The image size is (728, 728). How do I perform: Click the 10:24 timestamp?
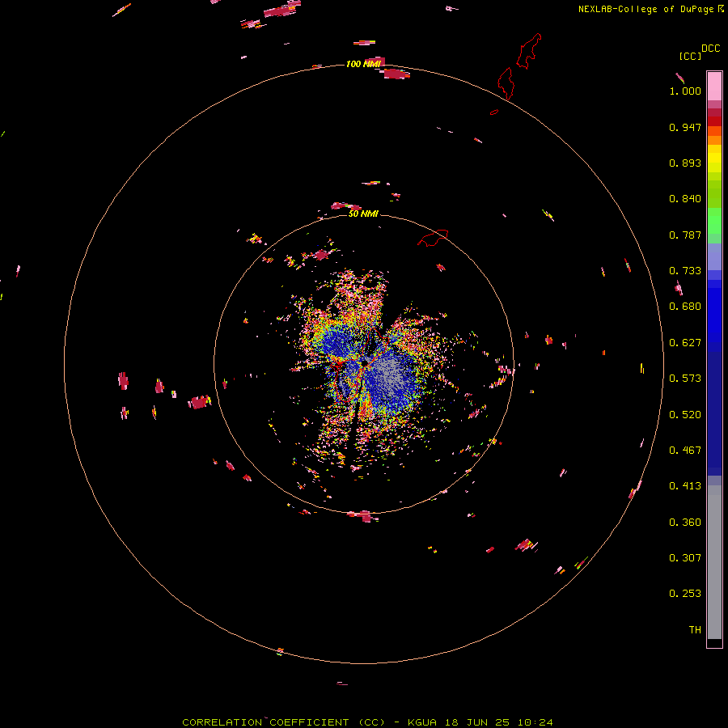click(x=535, y=722)
